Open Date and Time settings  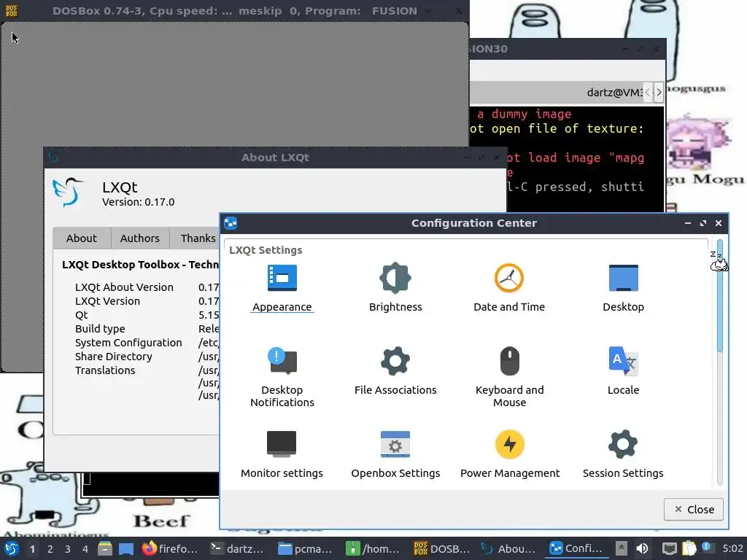(x=509, y=287)
